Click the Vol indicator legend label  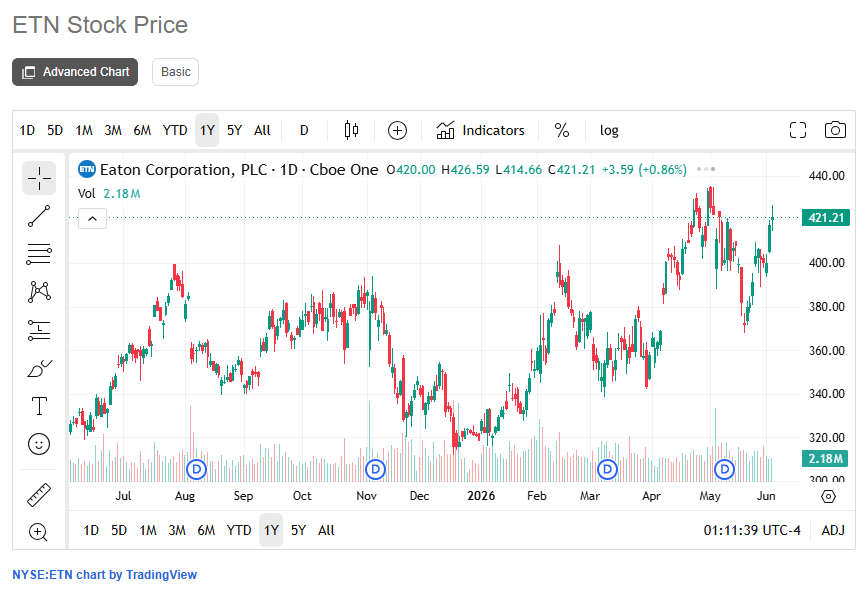tap(86, 193)
